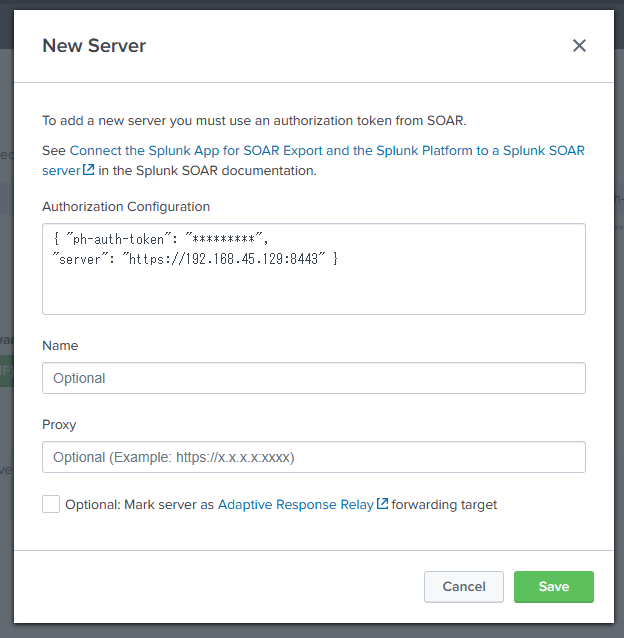This screenshot has height=638, width=624.
Task: Click the external link icon beside Adaptive Response Relay
Action: click(x=382, y=503)
